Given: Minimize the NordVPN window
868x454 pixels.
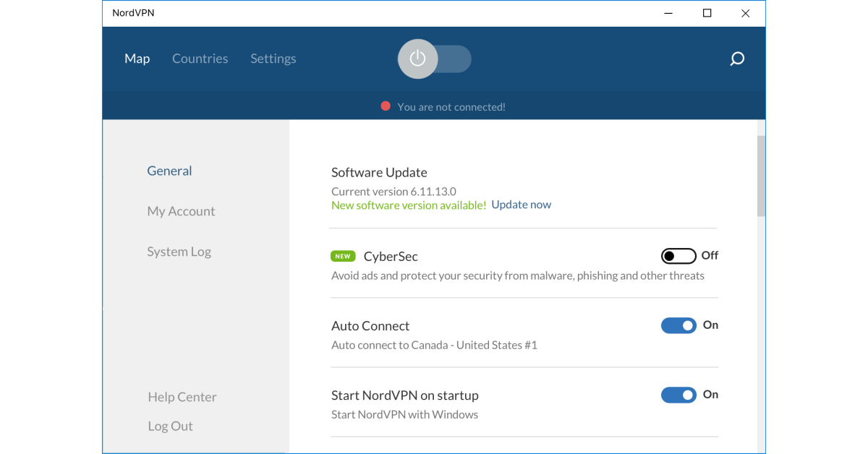Looking at the screenshot, I should point(668,13).
